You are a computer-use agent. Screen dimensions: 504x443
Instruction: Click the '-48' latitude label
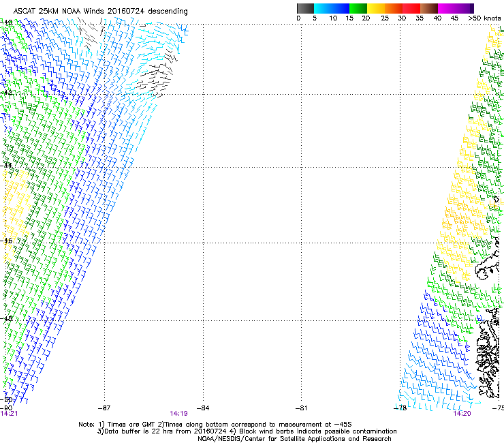pos(6,318)
